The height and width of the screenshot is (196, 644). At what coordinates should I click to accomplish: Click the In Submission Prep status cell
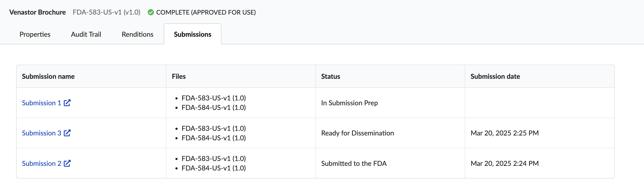coord(390,103)
